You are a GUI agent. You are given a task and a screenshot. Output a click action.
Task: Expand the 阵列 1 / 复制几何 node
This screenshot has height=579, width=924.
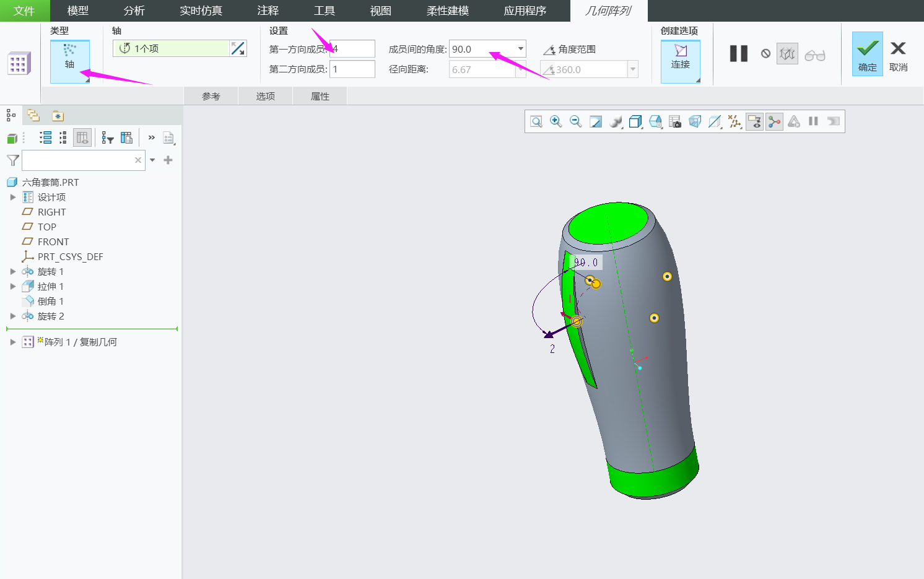click(x=13, y=342)
